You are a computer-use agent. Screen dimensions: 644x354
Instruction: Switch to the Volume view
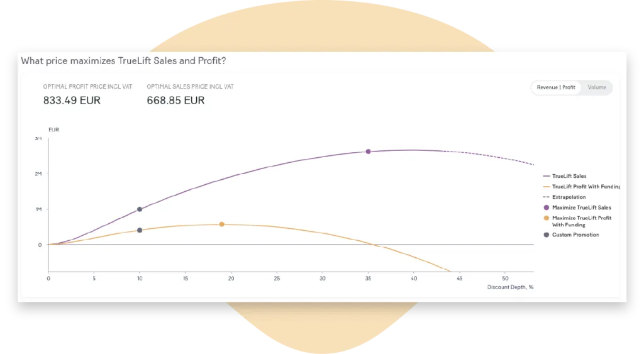coord(597,87)
